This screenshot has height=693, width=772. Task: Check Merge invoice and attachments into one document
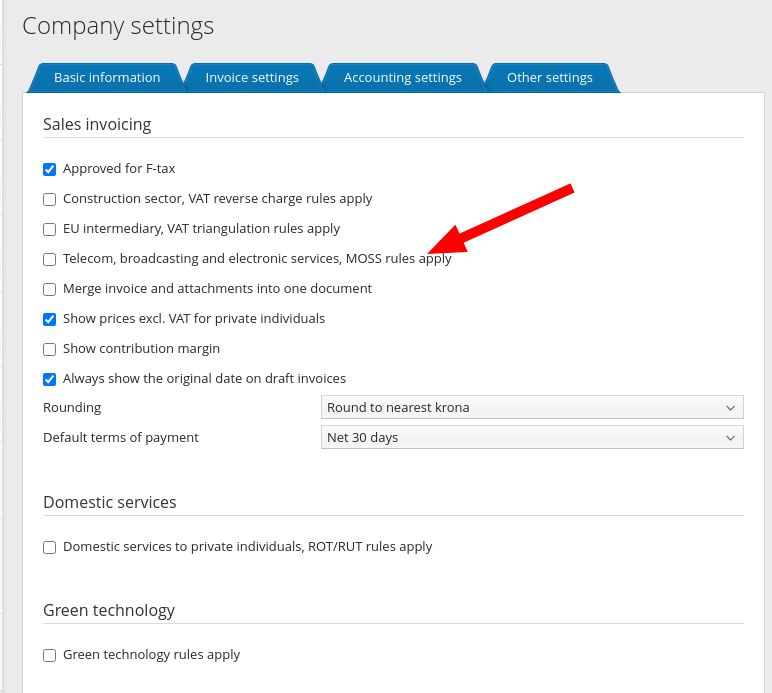point(50,289)
